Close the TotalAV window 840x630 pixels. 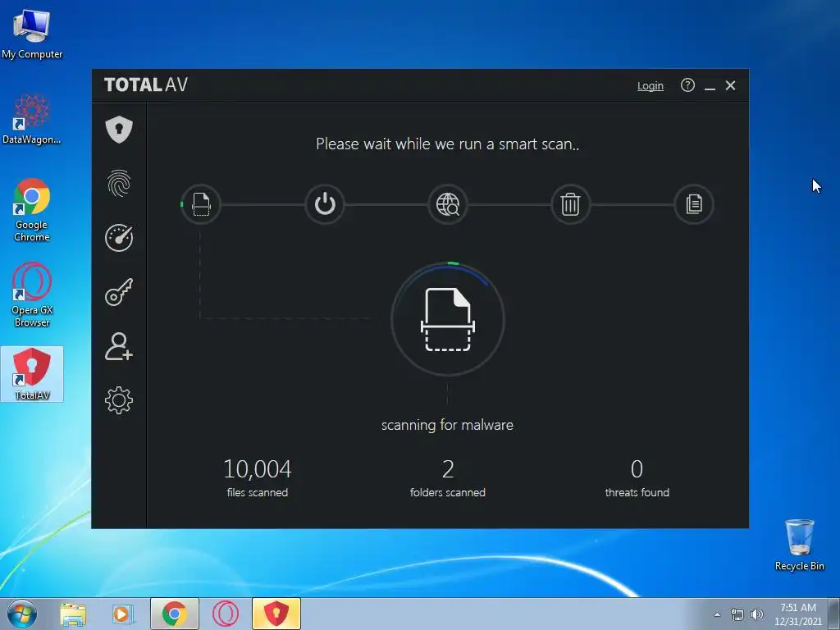pos(730,85)
